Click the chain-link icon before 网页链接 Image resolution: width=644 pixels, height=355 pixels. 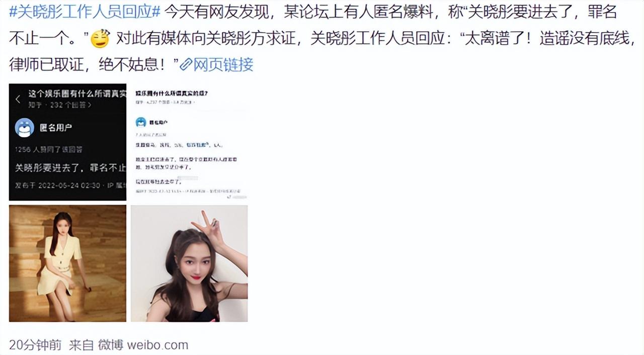pos(186,64)
